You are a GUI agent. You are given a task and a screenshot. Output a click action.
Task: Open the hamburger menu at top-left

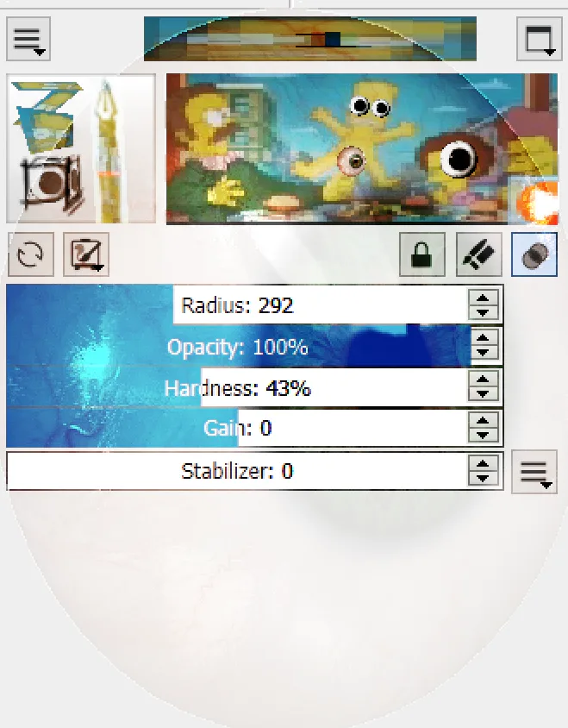[28, 39]
